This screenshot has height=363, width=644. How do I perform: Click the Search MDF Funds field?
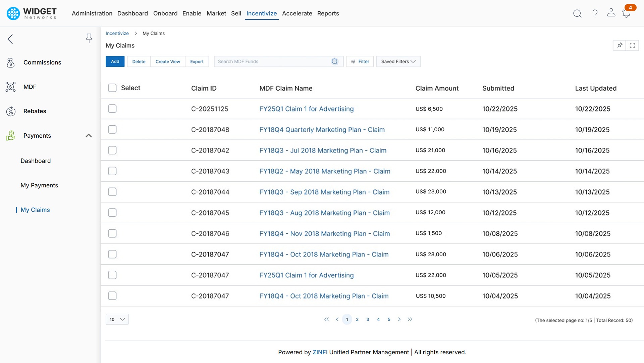tap(273, 61)
